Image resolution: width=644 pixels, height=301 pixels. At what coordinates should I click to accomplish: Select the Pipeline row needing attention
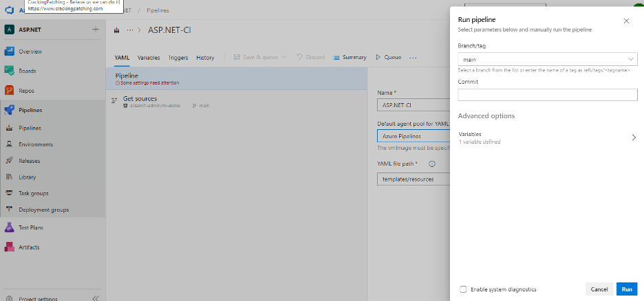click(236, 79)
